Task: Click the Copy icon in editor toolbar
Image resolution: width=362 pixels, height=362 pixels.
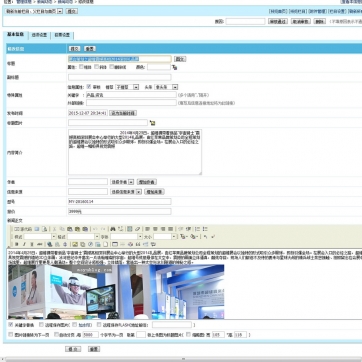Action: click(62, 229)
